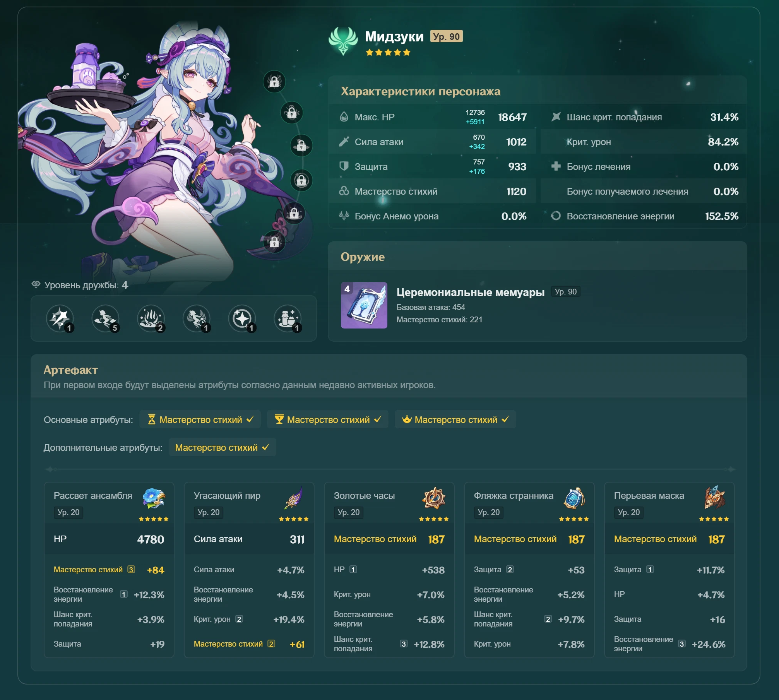
Task: Click the Мастерство стихий total 1120
Action: click(x=516, y=192)
